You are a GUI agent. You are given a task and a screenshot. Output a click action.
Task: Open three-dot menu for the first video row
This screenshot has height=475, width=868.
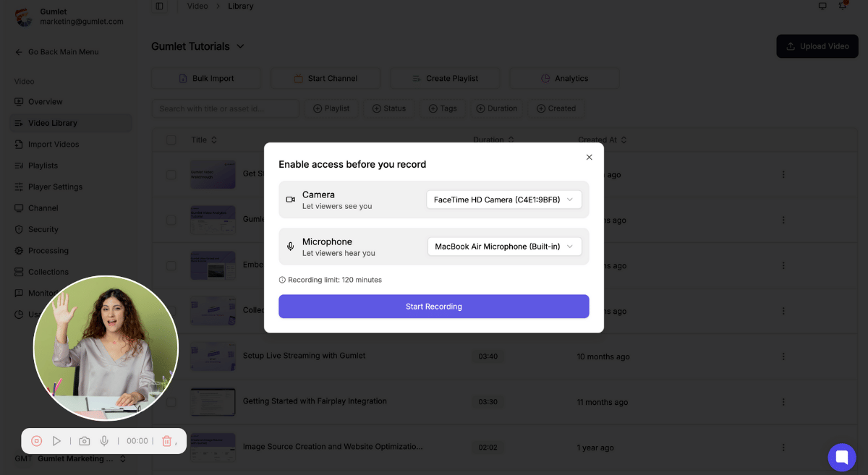pos(783,174)
